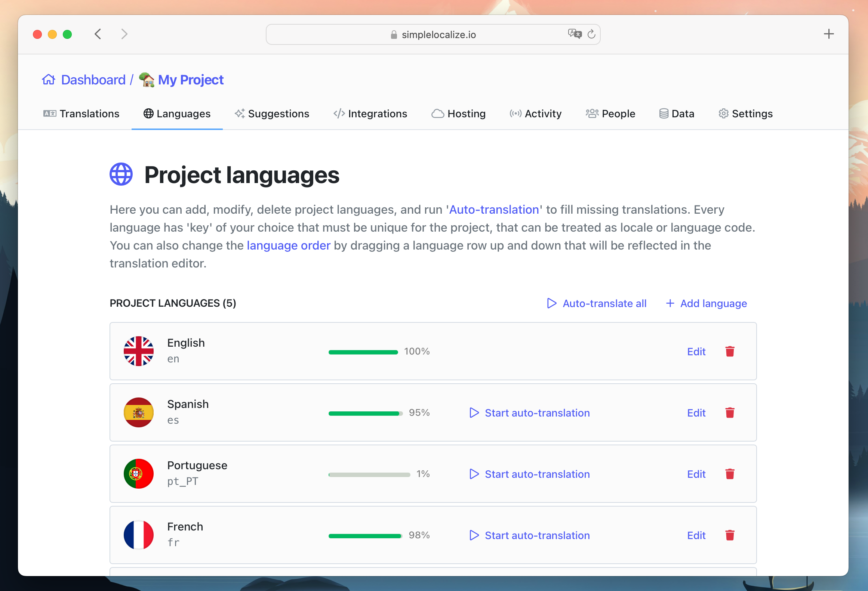Switch to the Settings tab
This screenshot has height=591, width=868.
(745, 113)
